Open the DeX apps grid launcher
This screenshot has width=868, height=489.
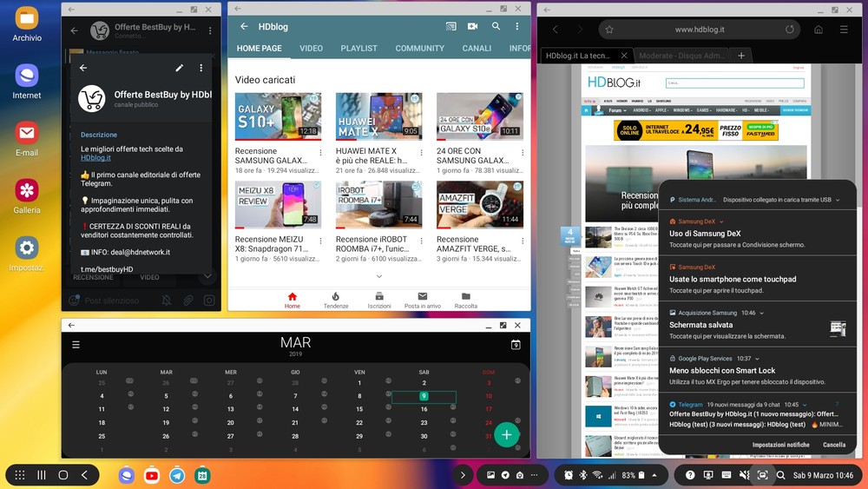click(x=20, y=474)
